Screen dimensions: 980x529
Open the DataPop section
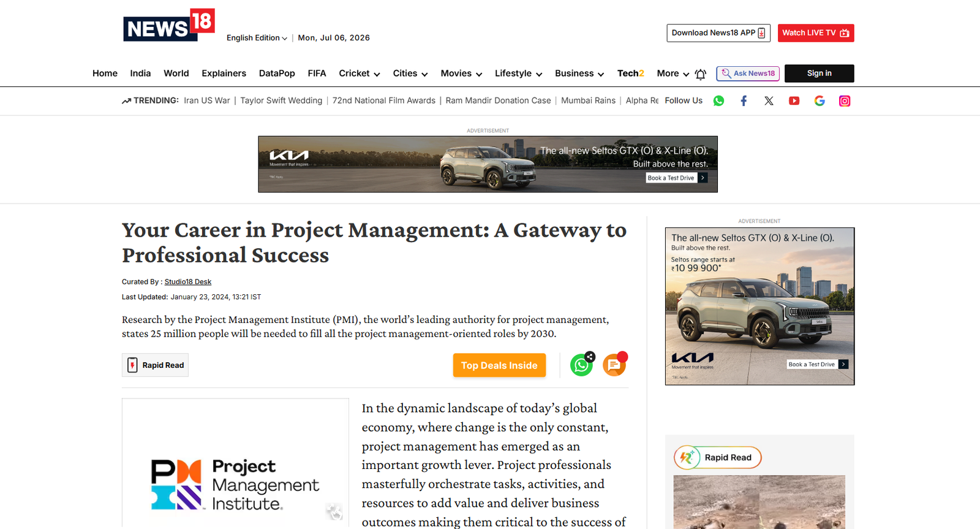click(277, 74)
